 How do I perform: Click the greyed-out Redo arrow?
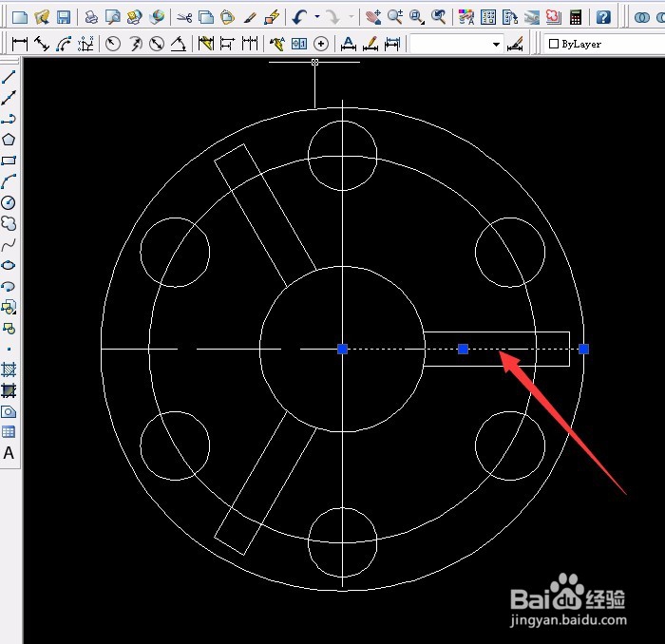(x=332, y=17)
